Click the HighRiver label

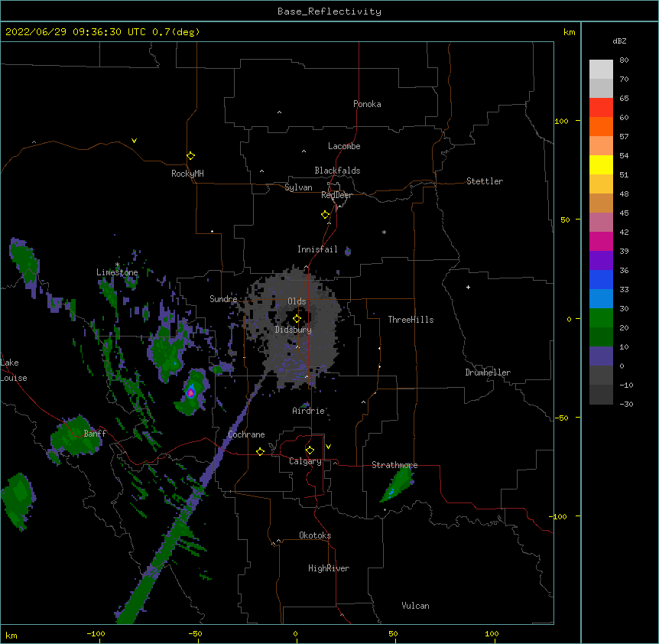(x=329, y=568)
